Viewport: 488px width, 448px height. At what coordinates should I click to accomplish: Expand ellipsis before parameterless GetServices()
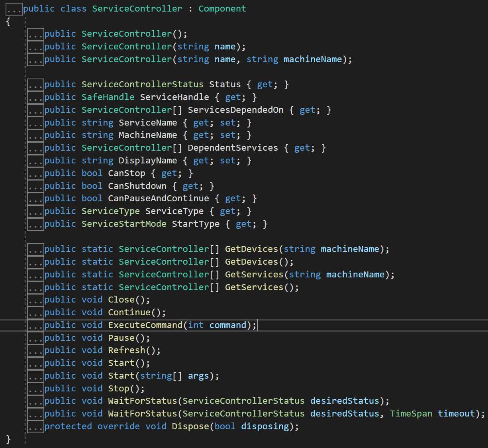(36, 288)
